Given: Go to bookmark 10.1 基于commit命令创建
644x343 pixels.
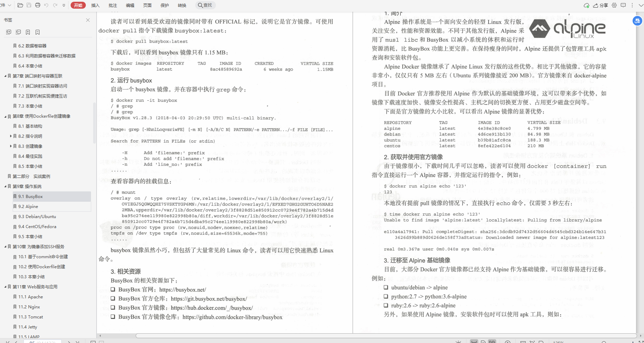Looking at the screenshot, I should [x=43, y=256].
